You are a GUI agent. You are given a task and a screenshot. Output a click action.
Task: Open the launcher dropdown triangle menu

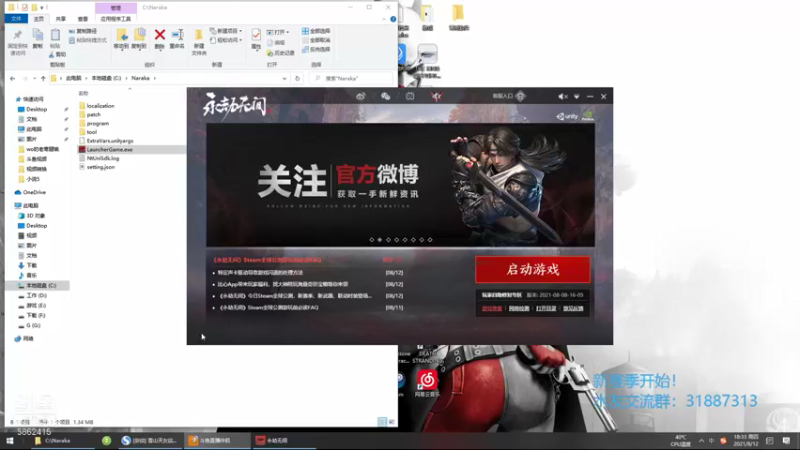pyautogui.click(x=577, y=96)
